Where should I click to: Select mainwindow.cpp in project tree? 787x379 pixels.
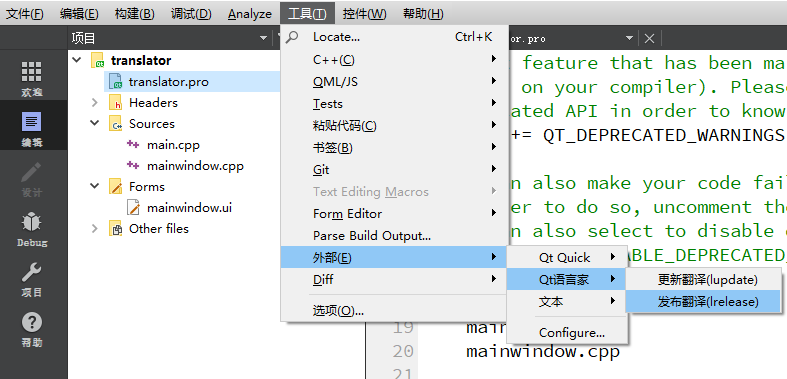pos(195,166)
